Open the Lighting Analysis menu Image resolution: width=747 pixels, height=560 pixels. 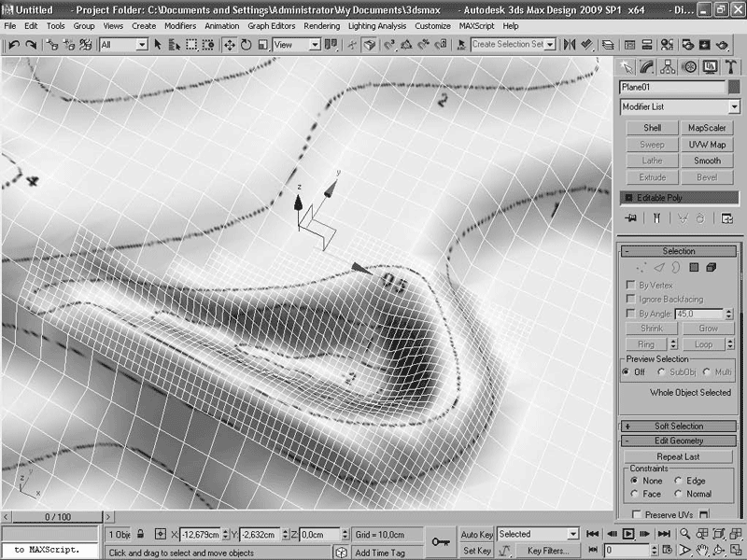[377, 26]
